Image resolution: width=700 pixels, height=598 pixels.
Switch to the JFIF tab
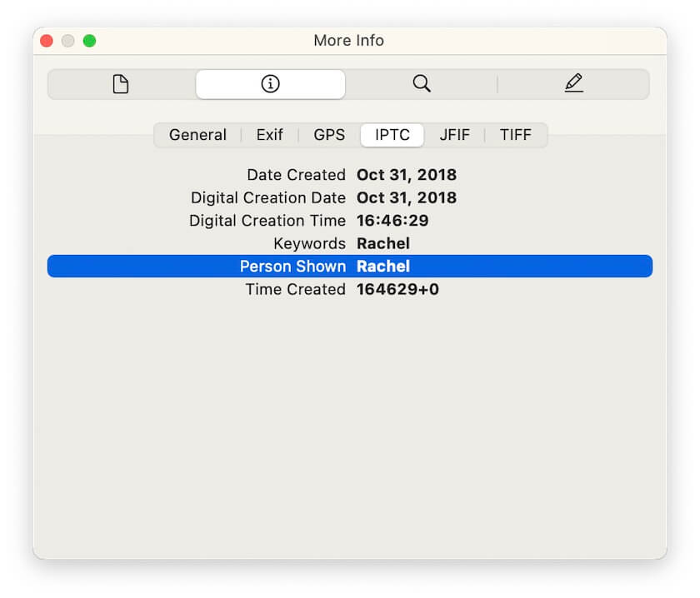click(x=454, y=134)
